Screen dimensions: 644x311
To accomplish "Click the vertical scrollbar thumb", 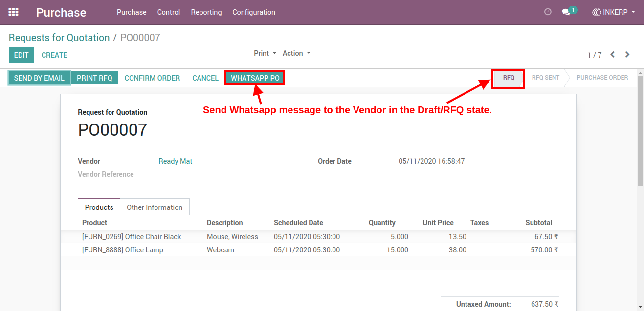I will pyautogui.click(x=640, y=131).
